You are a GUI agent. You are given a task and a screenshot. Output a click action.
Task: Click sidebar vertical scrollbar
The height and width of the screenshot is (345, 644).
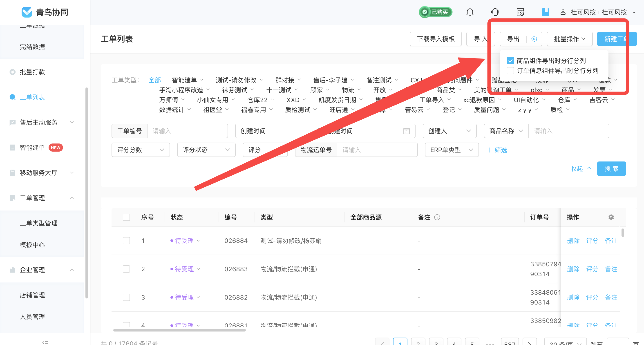(87, 193)
